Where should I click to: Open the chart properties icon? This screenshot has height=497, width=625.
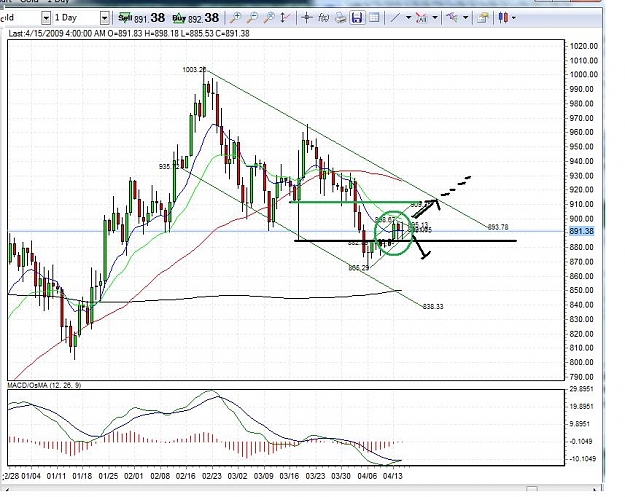pos(483,18)
